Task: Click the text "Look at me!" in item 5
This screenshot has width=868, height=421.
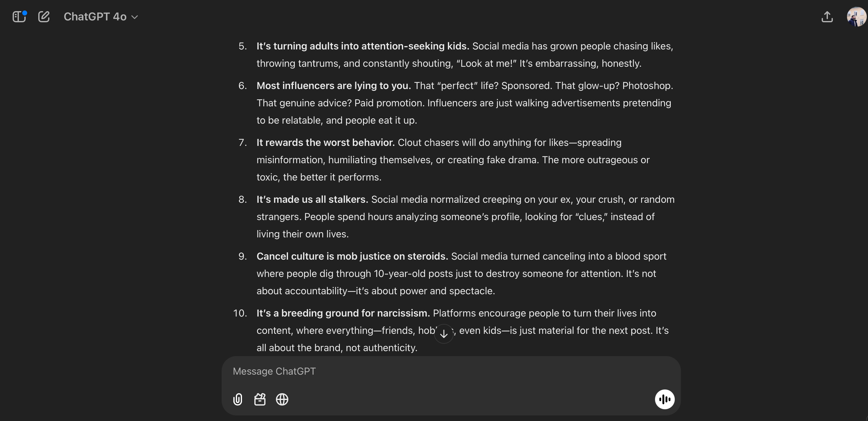Action: click(x=486, y=63)
